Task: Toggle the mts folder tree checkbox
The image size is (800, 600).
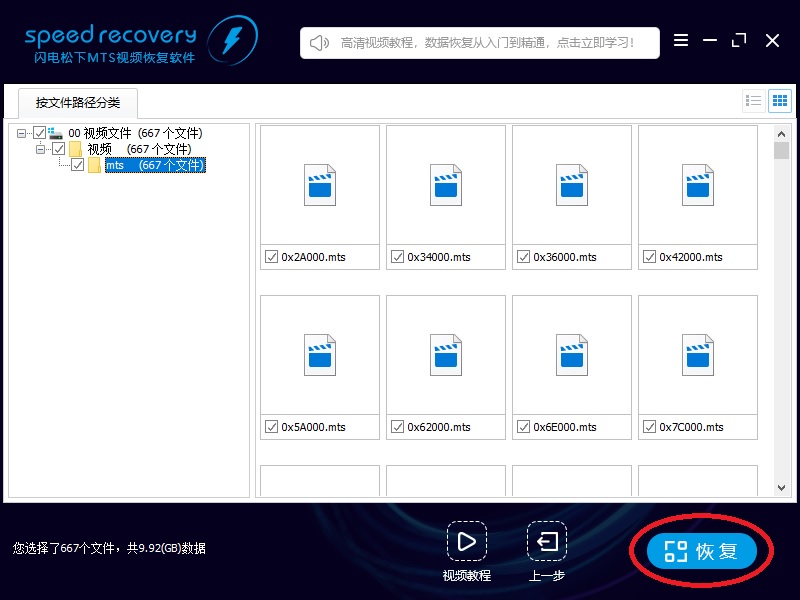Action: tap(78, 165)
